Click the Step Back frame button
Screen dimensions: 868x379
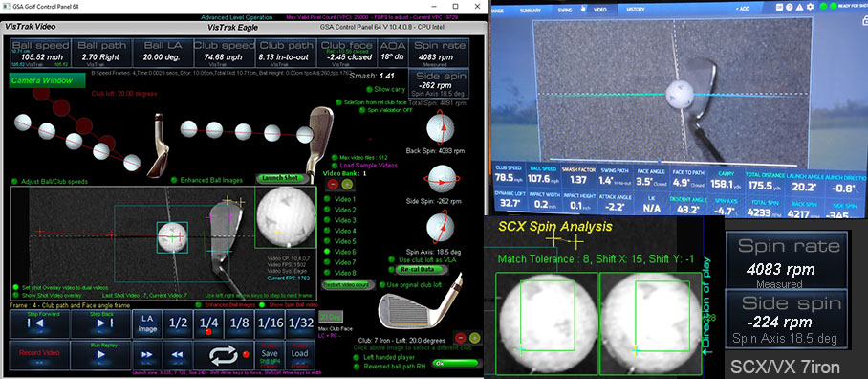100,323
